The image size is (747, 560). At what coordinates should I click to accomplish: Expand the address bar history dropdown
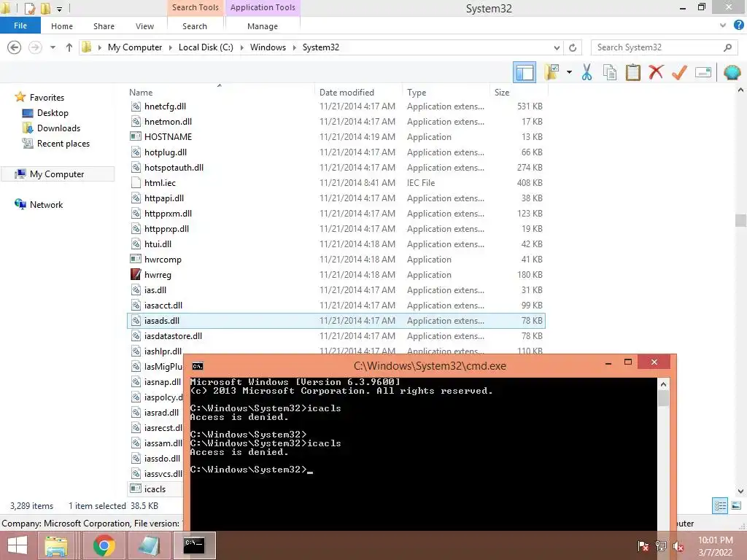coord(557,47)
